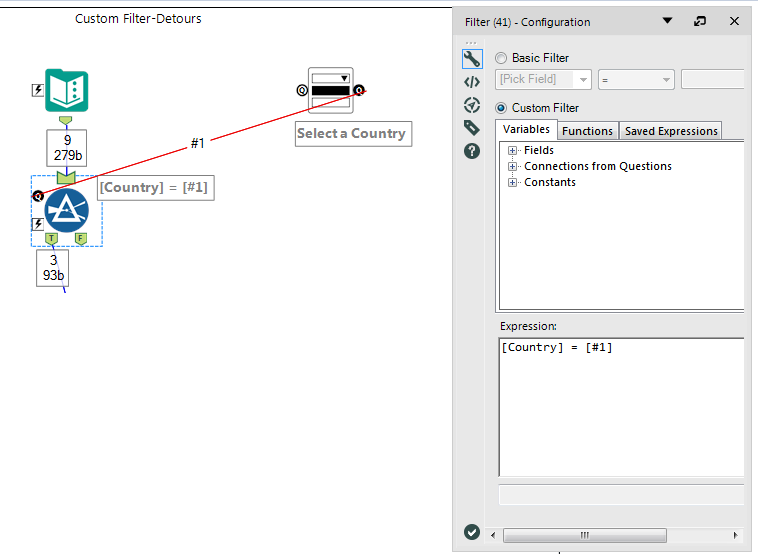Select the Drop Down interface tool

click(x=331, y=90)
